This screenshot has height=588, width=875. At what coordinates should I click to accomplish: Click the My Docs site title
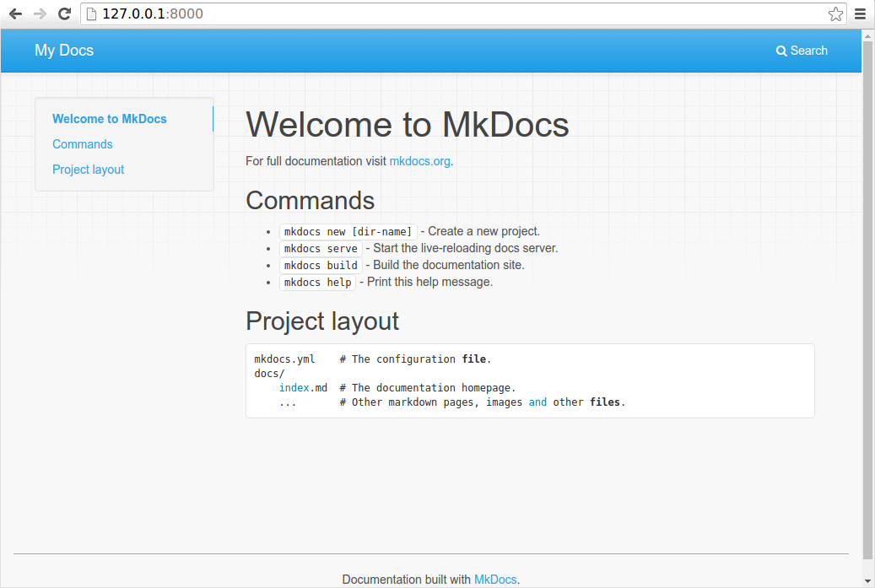point(63,51)
